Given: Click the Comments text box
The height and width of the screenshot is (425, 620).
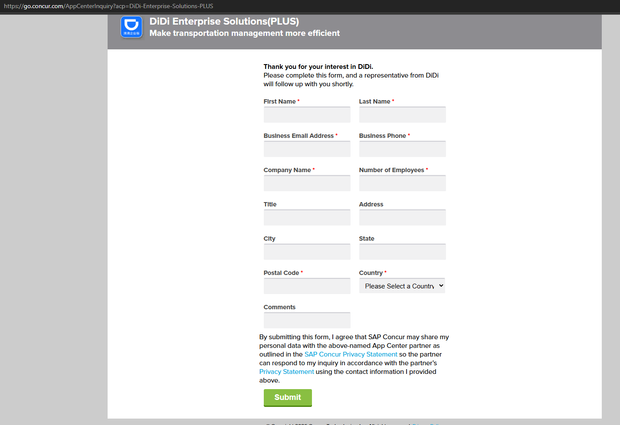Looking at the screenshot, I should (x=307, y=320).
